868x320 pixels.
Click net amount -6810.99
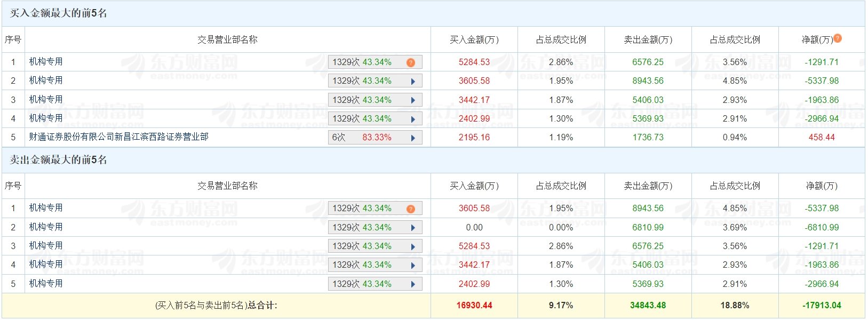coord(822,228)
